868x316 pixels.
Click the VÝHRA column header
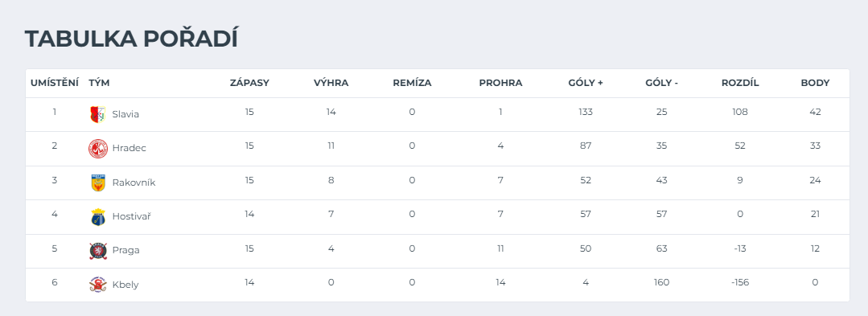331,84
